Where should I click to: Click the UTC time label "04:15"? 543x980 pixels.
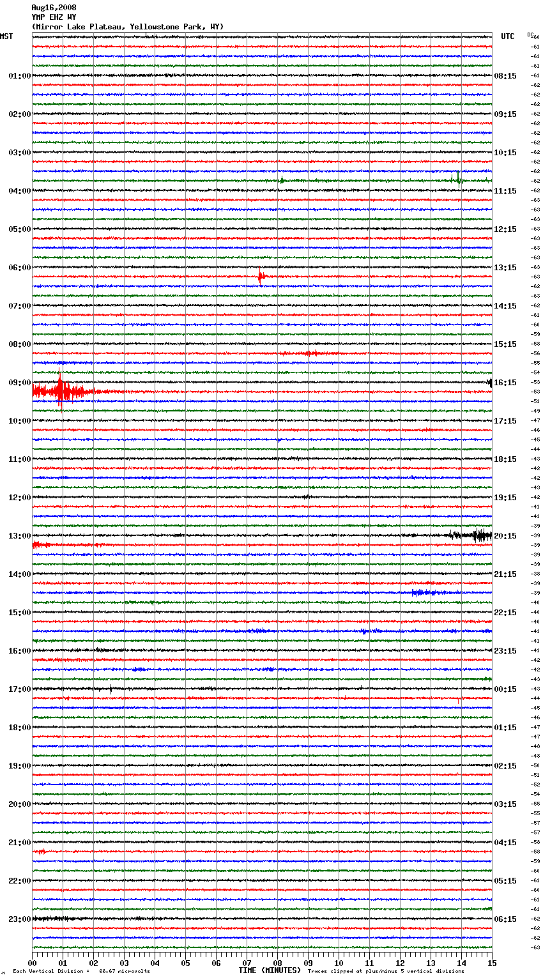click(505, 843)
